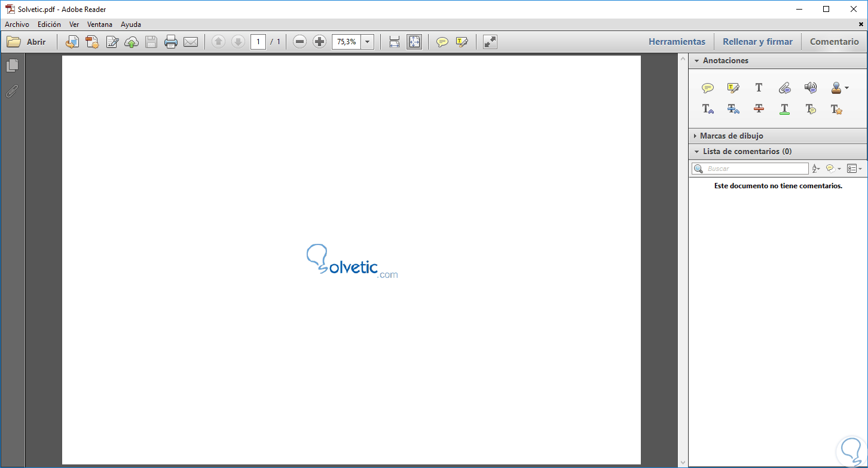Click the 'Este documento no tiene comentarios.' text
868x468 pixels.
pos(778,186)
